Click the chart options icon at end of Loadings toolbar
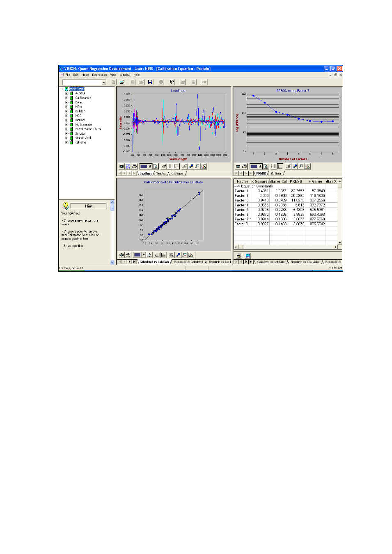The image size is (392, 554). click(204, 167)
